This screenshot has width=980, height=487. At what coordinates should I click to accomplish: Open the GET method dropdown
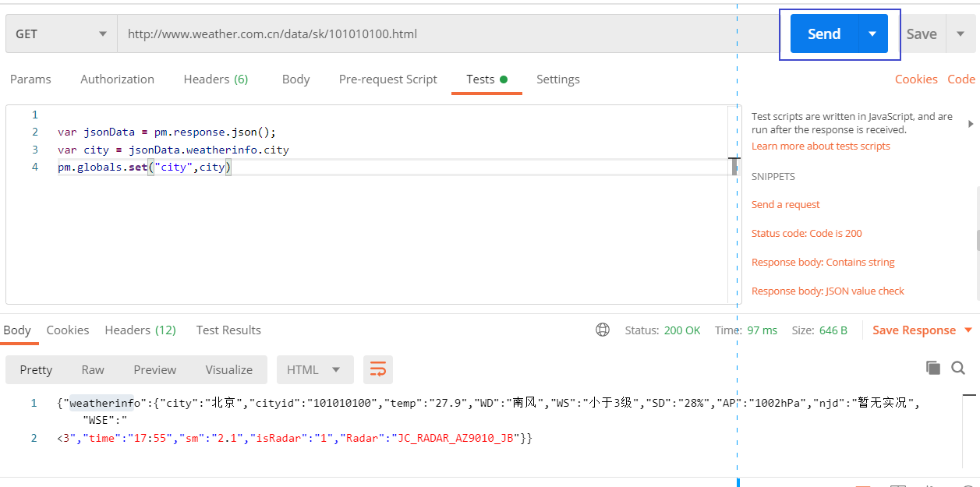pos(61,34)
